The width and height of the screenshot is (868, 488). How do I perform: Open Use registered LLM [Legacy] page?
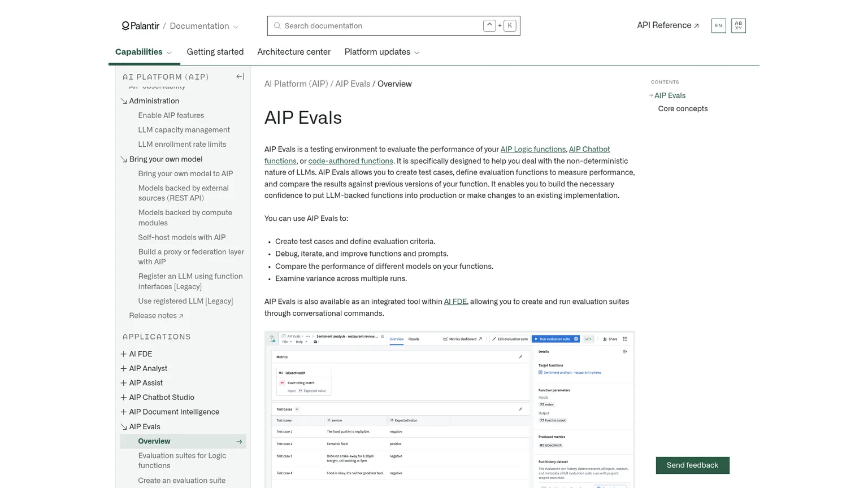pos(186,302)
